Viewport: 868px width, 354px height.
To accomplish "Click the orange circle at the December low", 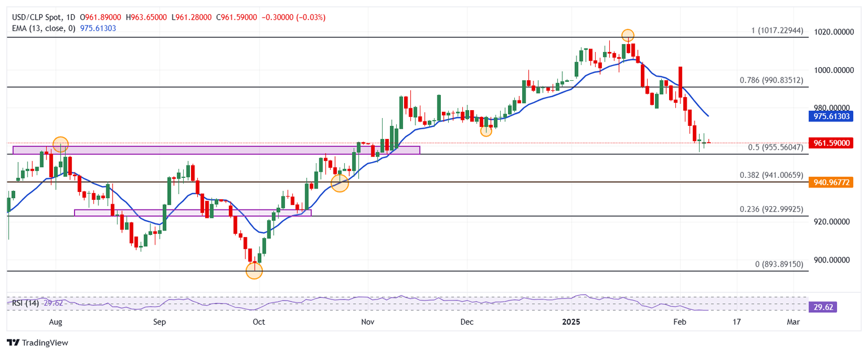I will 486,130.
